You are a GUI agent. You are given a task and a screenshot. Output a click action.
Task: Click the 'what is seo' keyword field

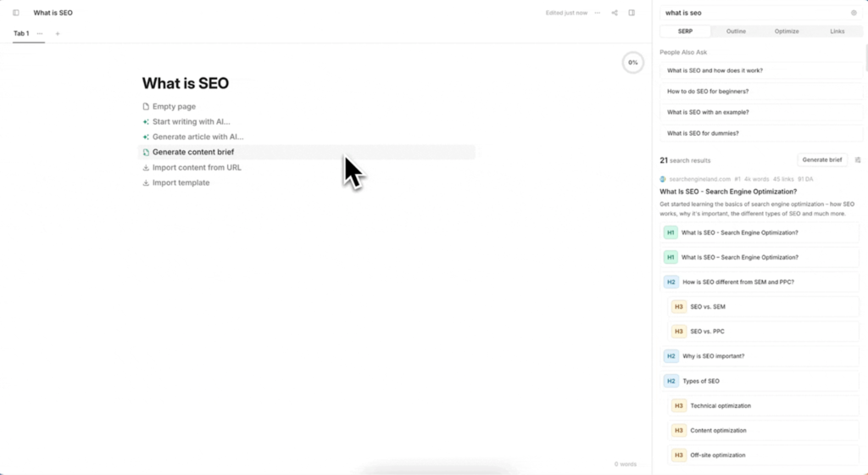pos(755,13)
